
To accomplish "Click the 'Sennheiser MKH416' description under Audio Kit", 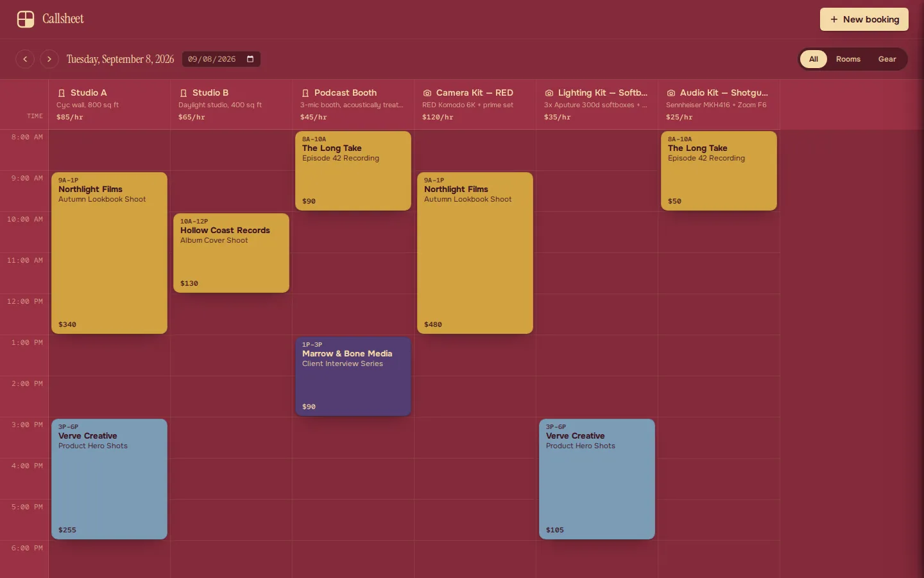I will coord(716,105).
